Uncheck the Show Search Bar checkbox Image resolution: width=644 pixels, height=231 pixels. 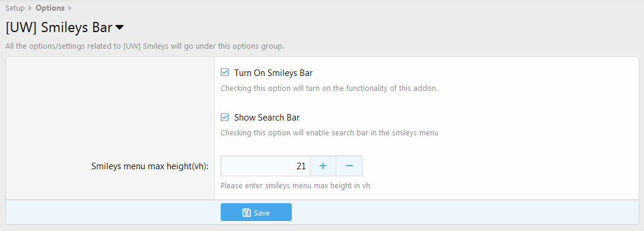pyautogui.click(x=225, y=117)
